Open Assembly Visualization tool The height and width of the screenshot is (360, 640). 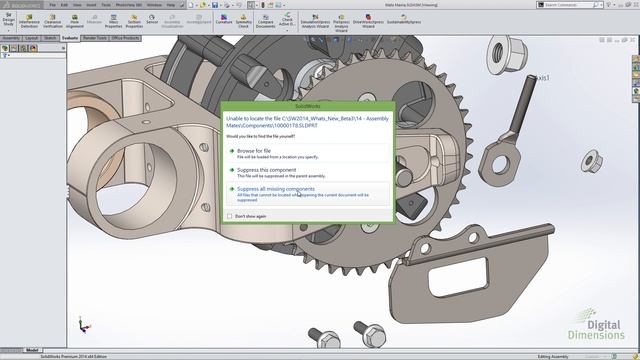[x=172, y=21]
